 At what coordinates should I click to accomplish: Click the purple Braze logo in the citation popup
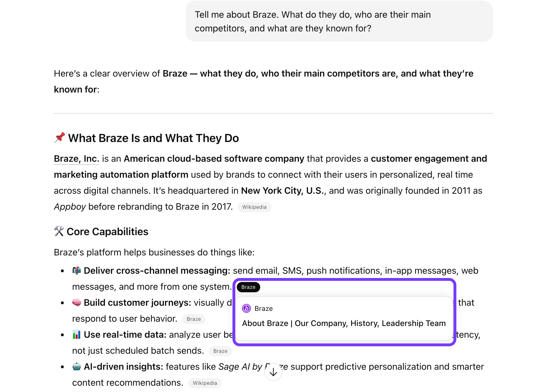pos(246,309)
